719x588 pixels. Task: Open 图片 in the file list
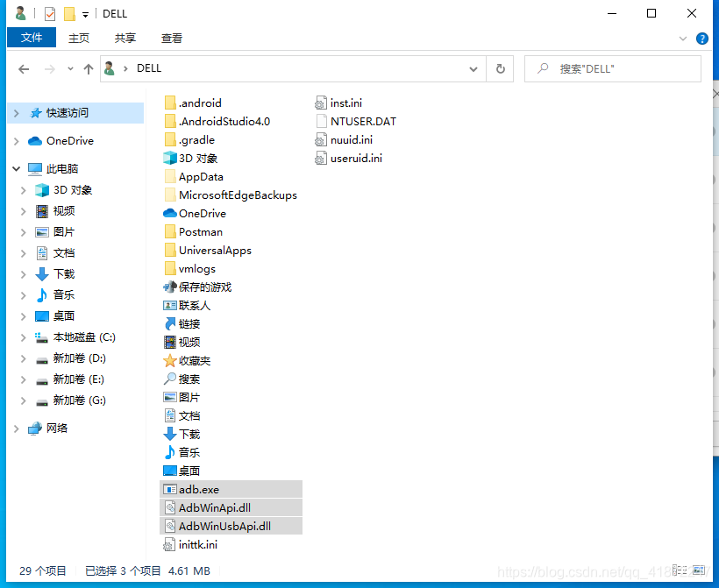(x=182, y=397)
